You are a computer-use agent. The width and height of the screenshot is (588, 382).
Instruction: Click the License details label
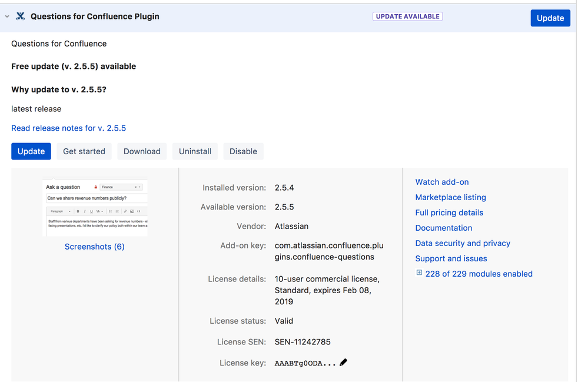237,279
